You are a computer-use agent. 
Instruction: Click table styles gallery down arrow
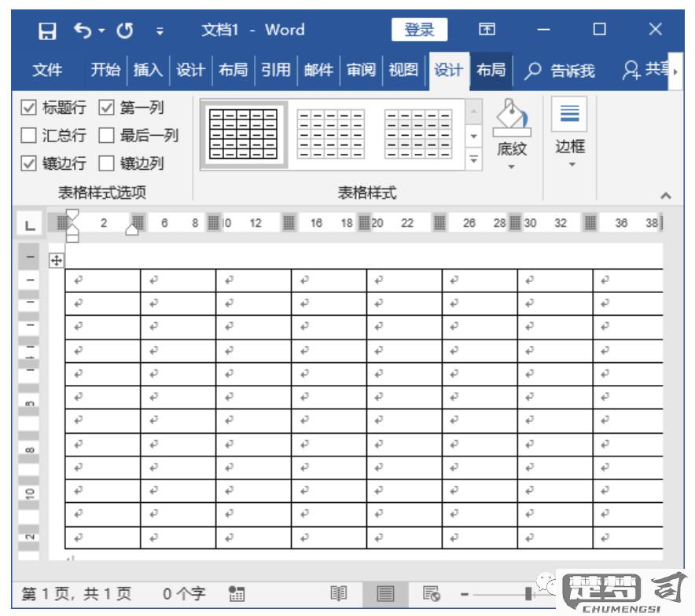point(473,136)
